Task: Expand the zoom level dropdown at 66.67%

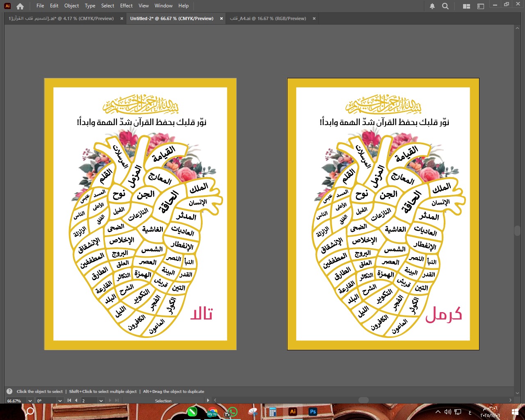Action: pyautogui.click(x=30, y=401)
